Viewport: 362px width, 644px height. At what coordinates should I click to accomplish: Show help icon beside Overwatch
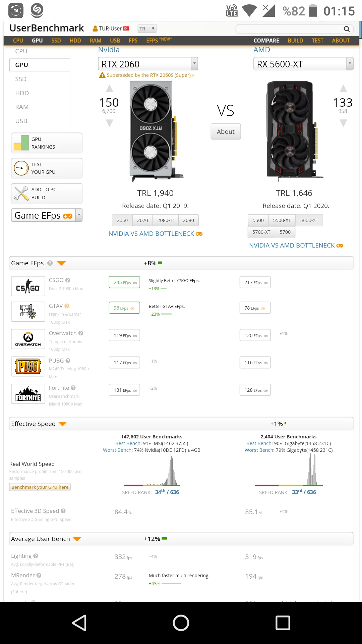pyautogui.click(x=81, y=333)
